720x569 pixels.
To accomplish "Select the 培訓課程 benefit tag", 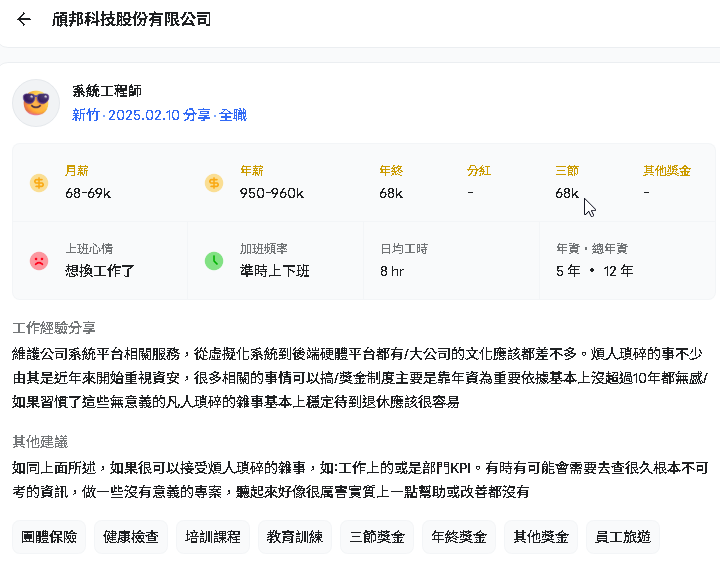I will coord(213,537).
